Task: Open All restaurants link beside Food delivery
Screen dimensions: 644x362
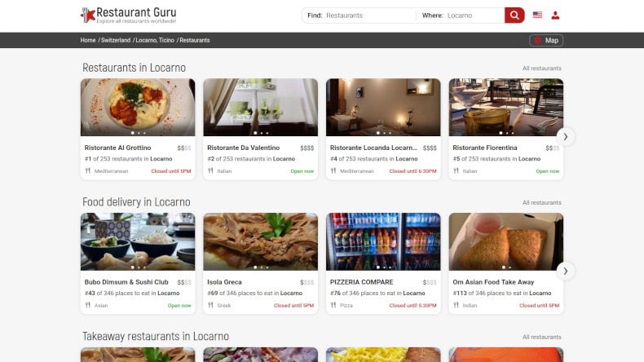Action: point(542,202)
